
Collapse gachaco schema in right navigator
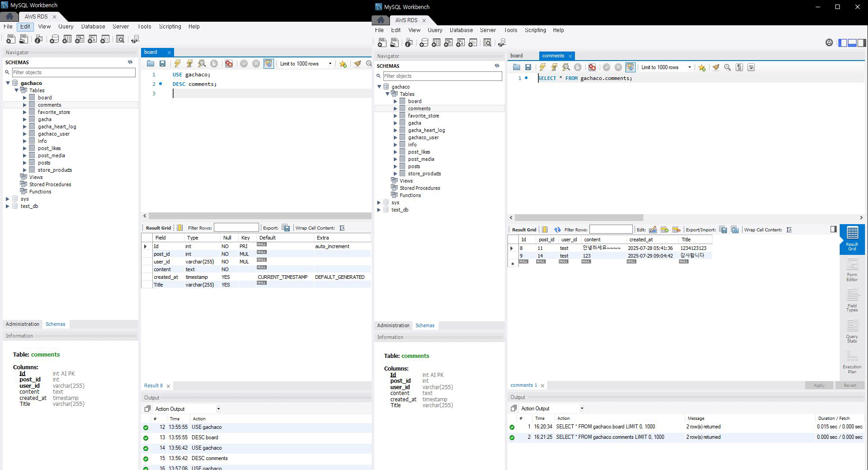pyautogui.click(x=379, y=87)
